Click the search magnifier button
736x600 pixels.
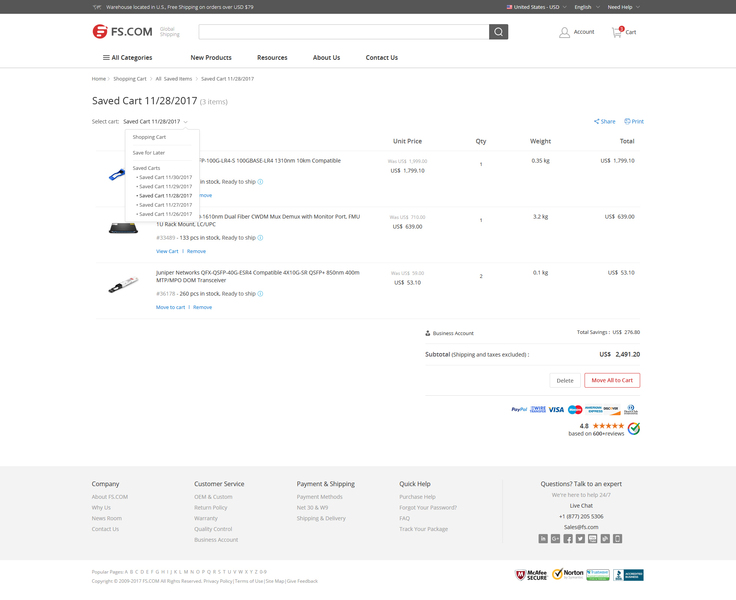[x=498, y=32]
